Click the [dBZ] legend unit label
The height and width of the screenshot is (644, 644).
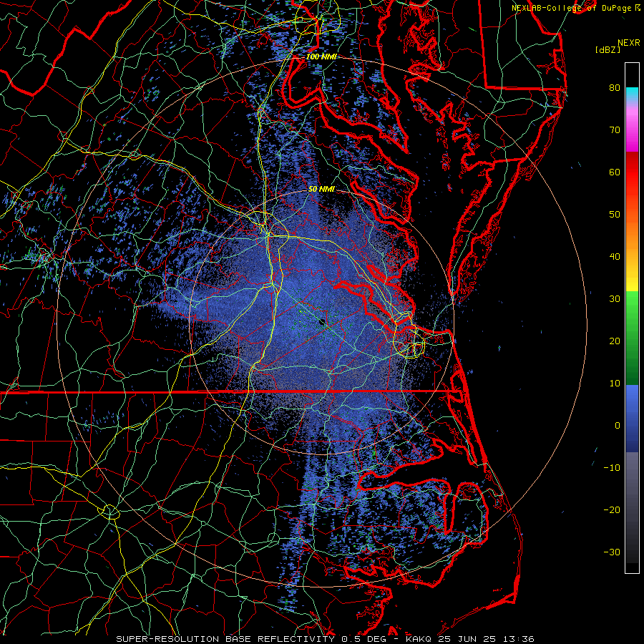(x=608, y=50)
